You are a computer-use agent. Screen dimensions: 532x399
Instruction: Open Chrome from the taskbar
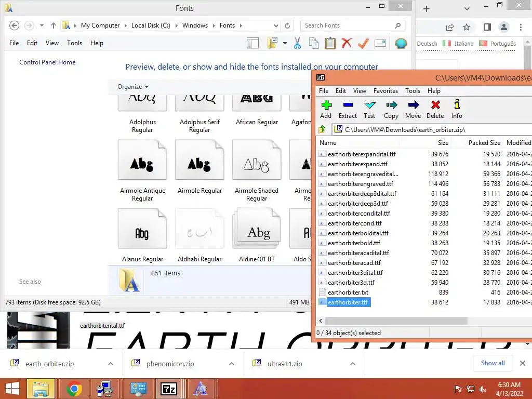coord(74,389)
